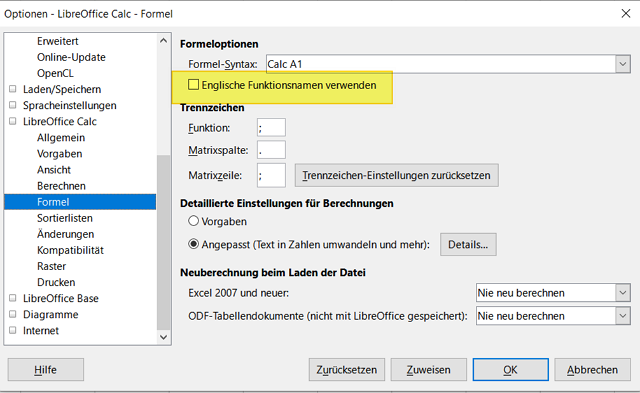Select Erweitert in the options tree
640x393 pixels.
(x=58, y=41)
